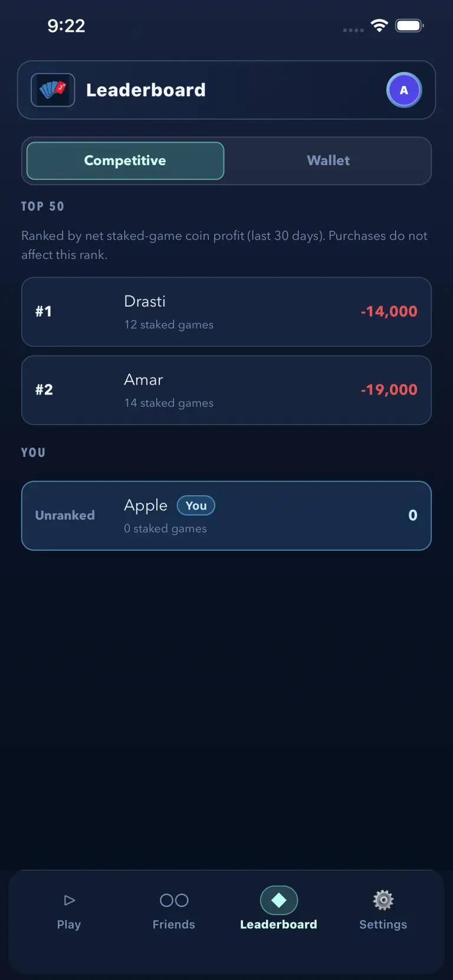Click the -19,000 profit value for Amar

coord(389,390)
